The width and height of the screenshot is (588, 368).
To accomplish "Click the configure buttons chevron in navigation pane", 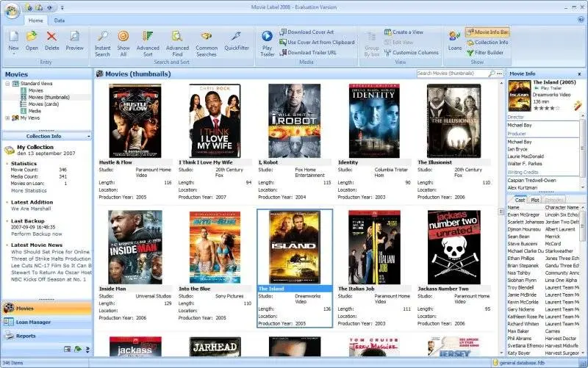I will click(x=87, y=350).
